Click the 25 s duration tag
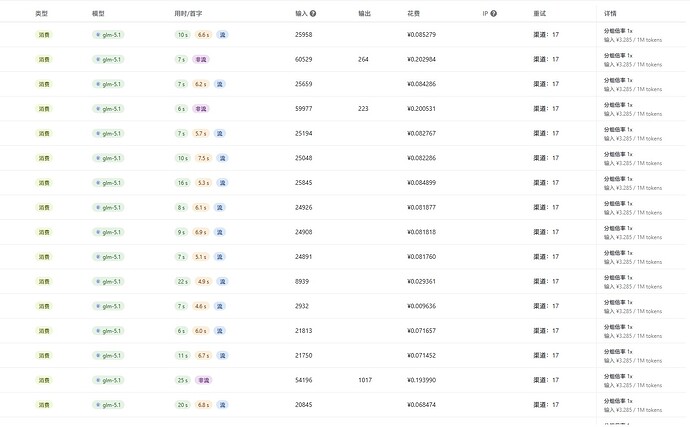The height and width of the screenshot is (427, 690). (183, 380)
